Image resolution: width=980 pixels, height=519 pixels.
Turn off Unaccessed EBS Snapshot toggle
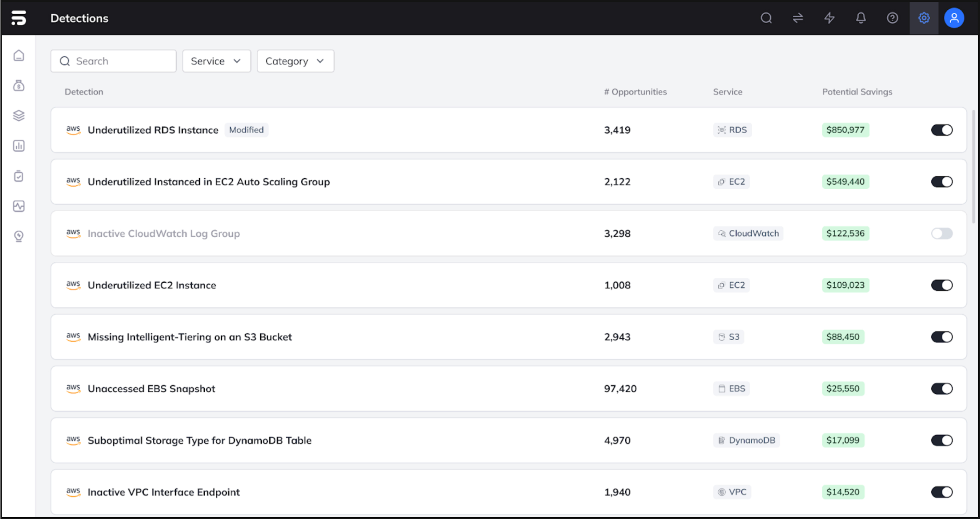(942, 389)
